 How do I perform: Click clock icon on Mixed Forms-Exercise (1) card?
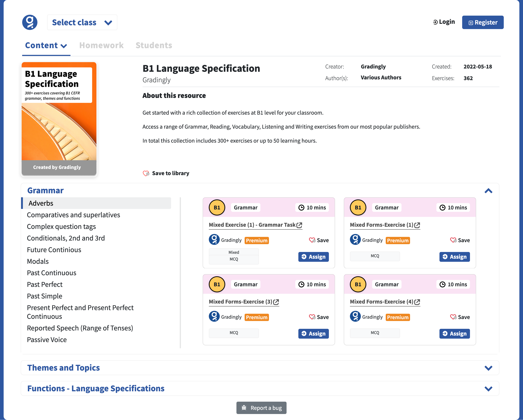(443, 208)
